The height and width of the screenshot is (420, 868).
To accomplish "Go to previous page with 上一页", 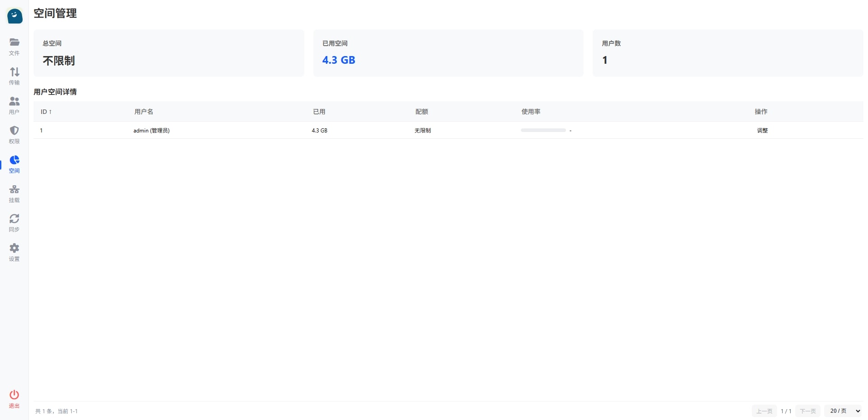I will point(764,411).
